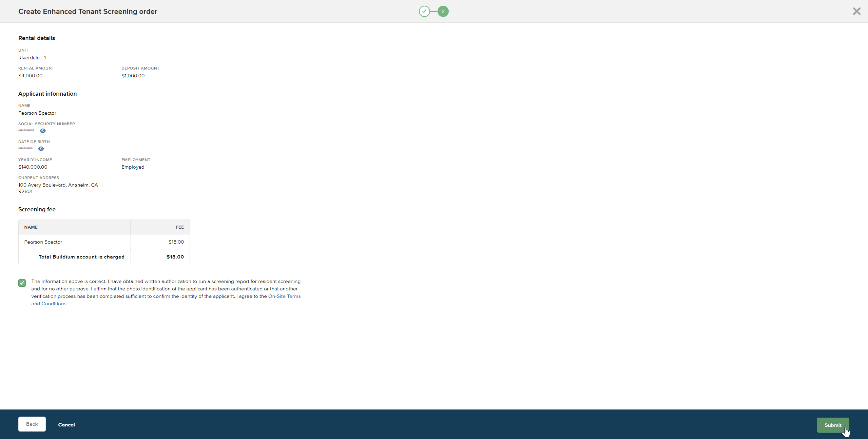Screen dimensions: 868x439
Task: Click the step 2 progress indicator
Action: click(x=443, y=12)
